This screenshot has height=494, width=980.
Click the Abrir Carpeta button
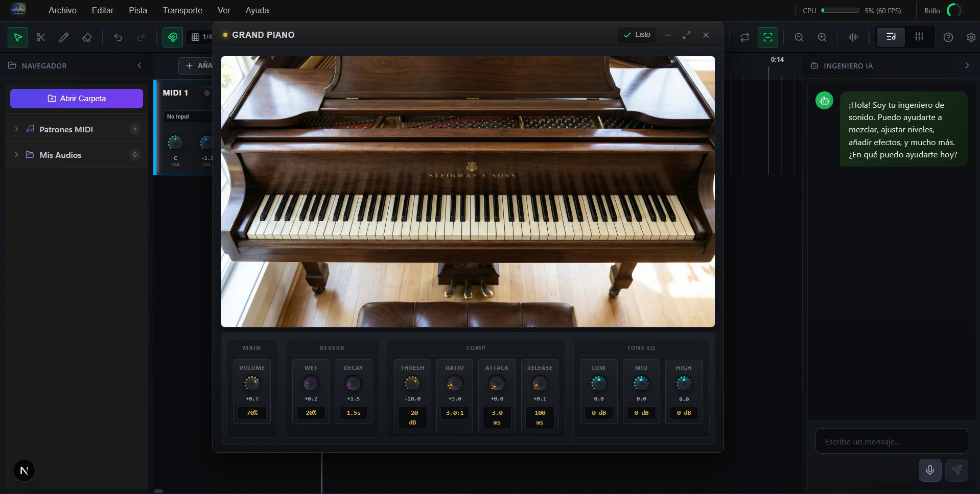pyautogui.click(x=77, y=99)
